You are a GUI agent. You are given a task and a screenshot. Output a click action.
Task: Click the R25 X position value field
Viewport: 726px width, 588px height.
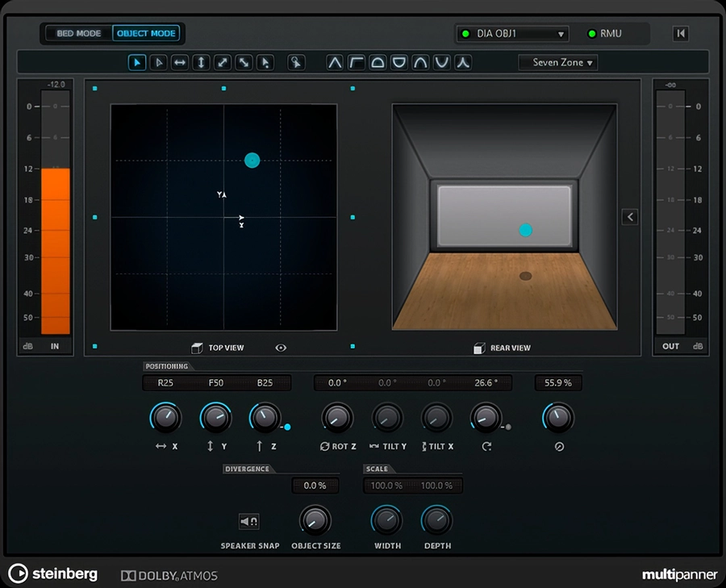point(165,383)
